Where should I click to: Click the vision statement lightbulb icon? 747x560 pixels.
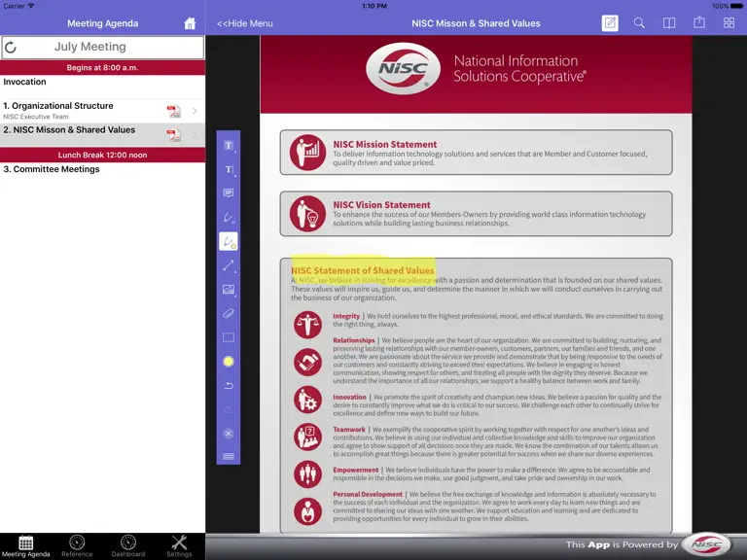coord(307,214)
